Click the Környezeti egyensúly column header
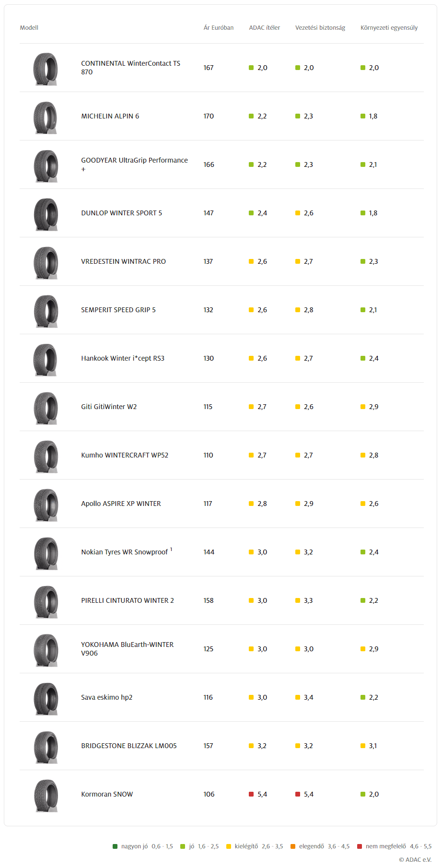 tap(389, 28)
